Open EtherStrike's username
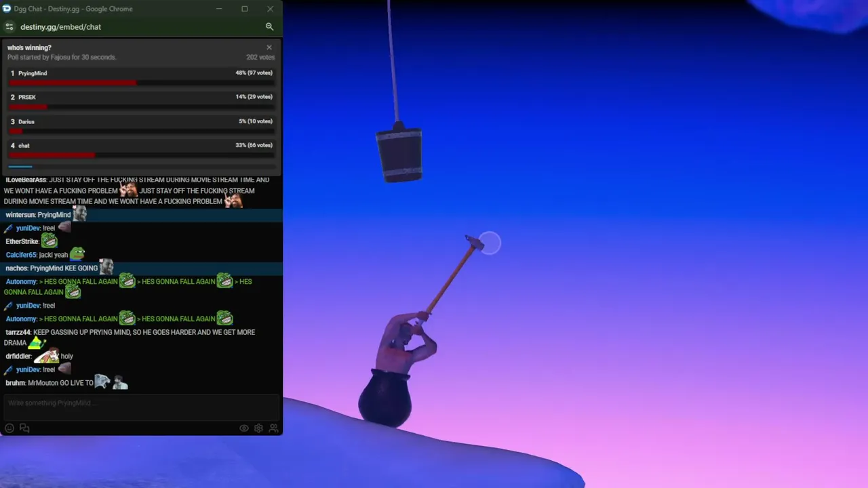This screenshot has width=868, height=488. (22, 241)
